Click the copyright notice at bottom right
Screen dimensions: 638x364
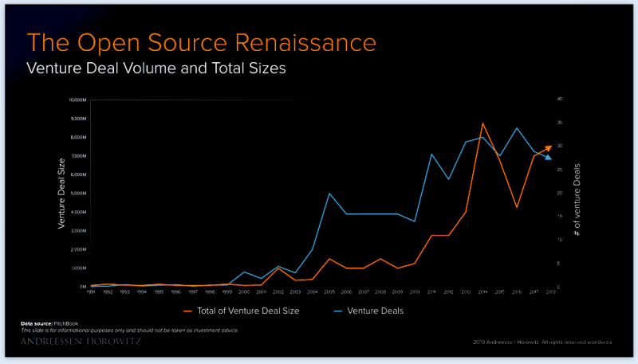click(542, 342)
